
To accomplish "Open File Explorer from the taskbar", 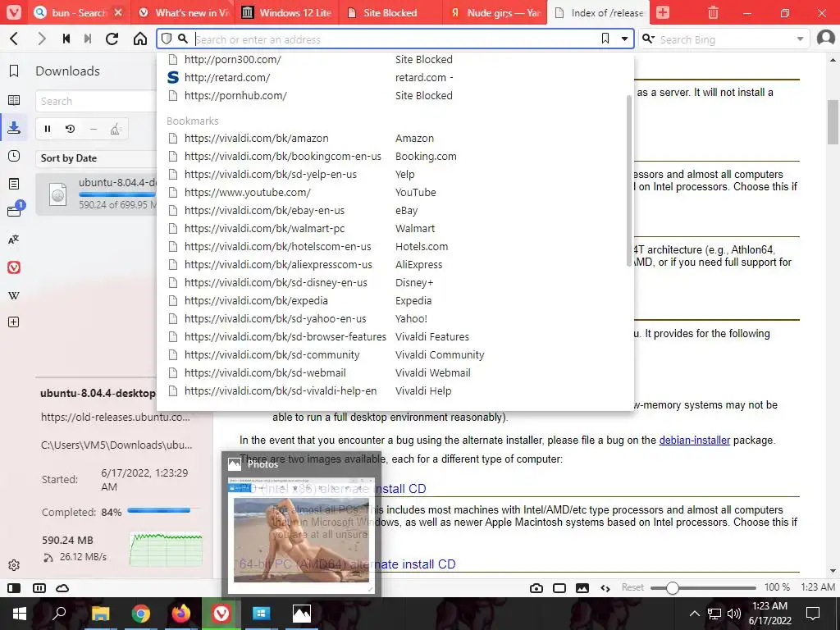I will click(x=100, y=614).
